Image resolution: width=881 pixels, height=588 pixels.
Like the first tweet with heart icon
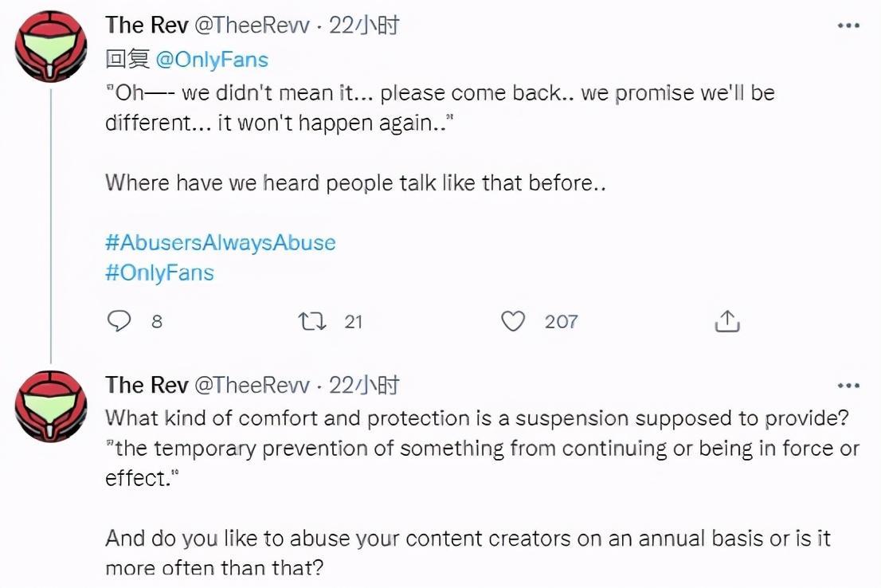[514, 321]
